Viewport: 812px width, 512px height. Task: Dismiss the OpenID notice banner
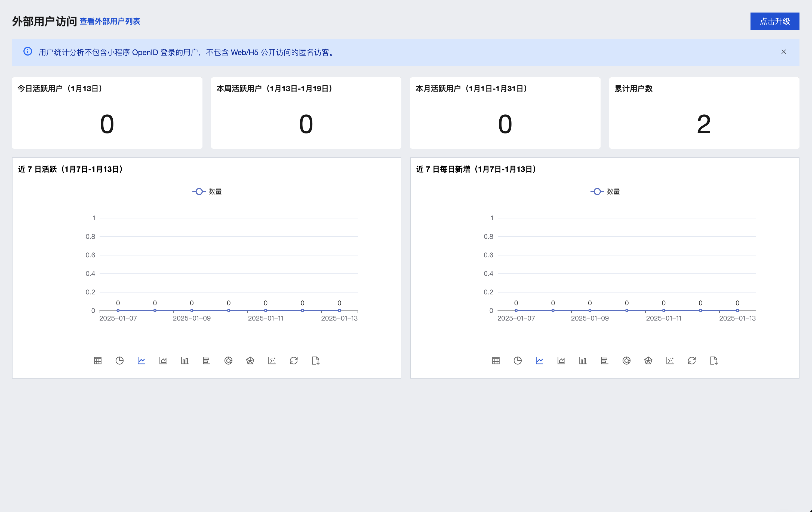click(783, 52)
